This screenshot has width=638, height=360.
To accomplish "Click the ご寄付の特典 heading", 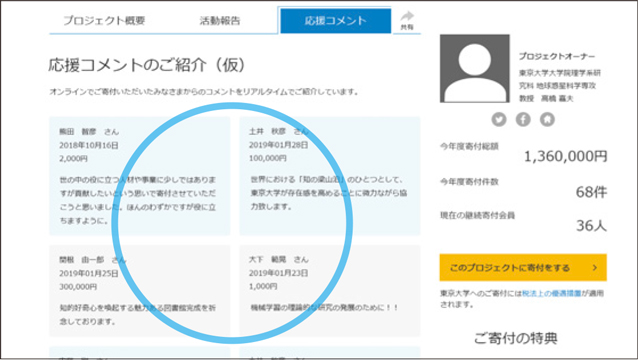I will (x=516, y=338).
